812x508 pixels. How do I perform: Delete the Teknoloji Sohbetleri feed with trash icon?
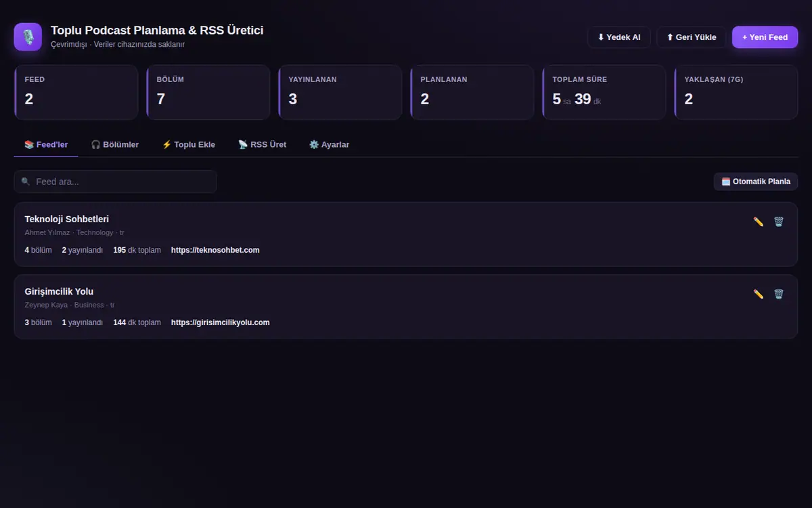click(x=779, y=221)
